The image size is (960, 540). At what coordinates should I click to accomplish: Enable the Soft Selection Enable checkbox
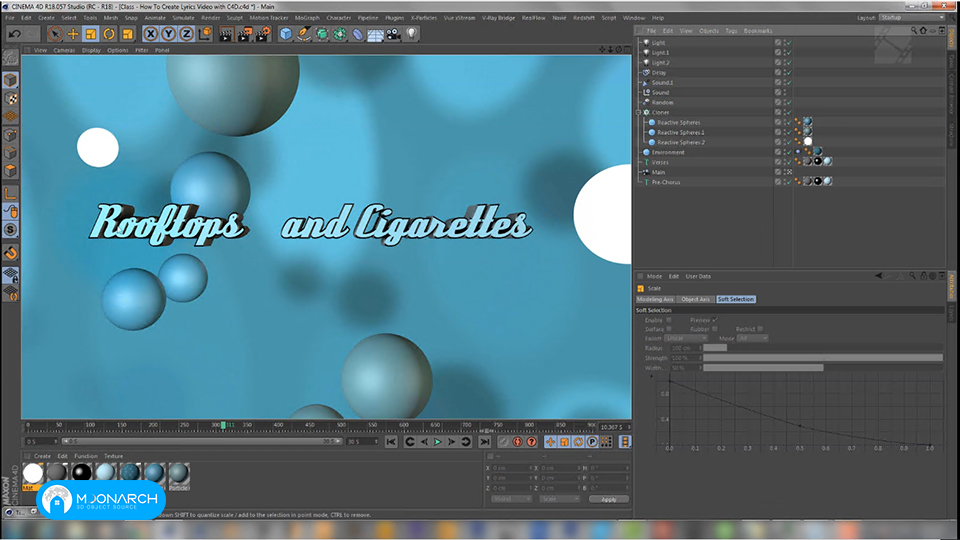[669, 320]
